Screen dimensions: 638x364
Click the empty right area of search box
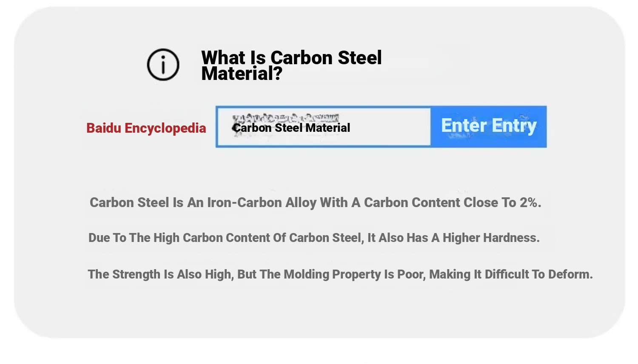[391, 127]
